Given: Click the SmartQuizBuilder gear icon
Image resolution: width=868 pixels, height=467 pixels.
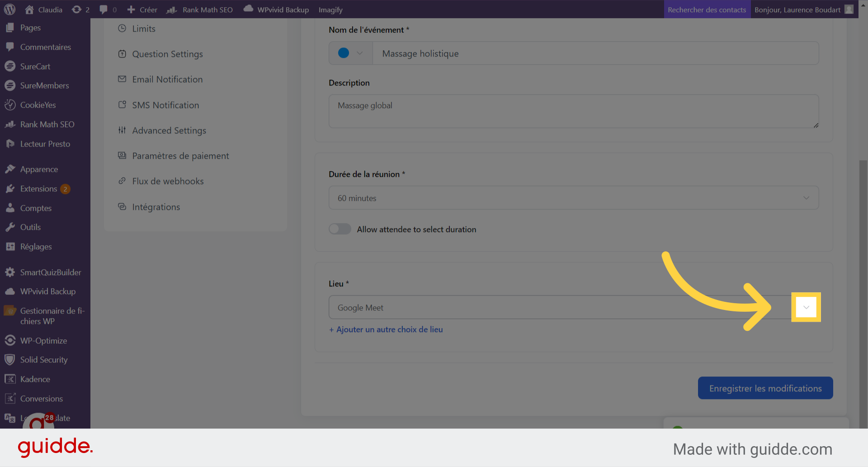Looking at the screenshot, I should point(10,272).
